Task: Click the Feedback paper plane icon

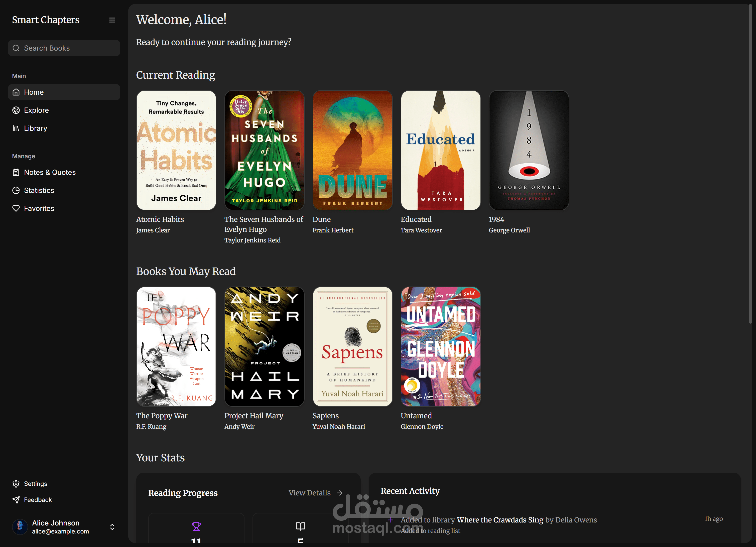Action: pyautogui.click(x=16, y=500)
